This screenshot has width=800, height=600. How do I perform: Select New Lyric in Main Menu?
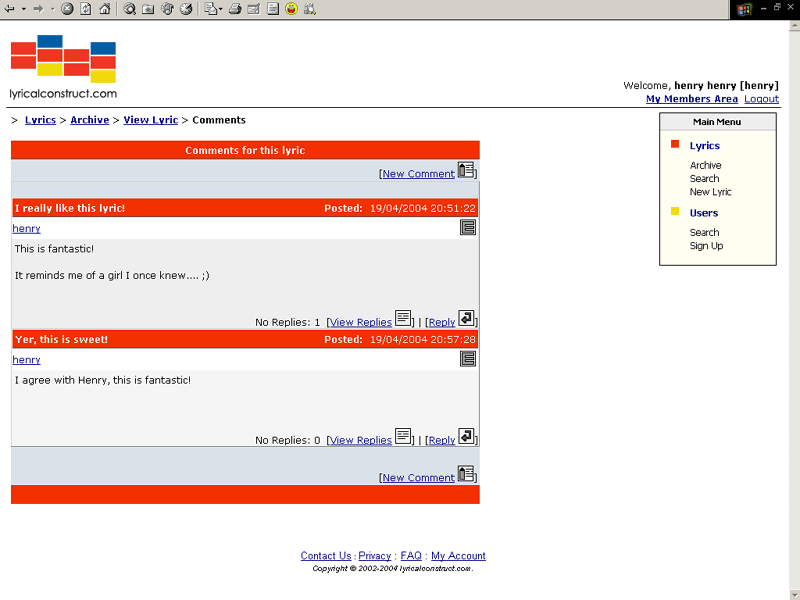tap(710, 192)
